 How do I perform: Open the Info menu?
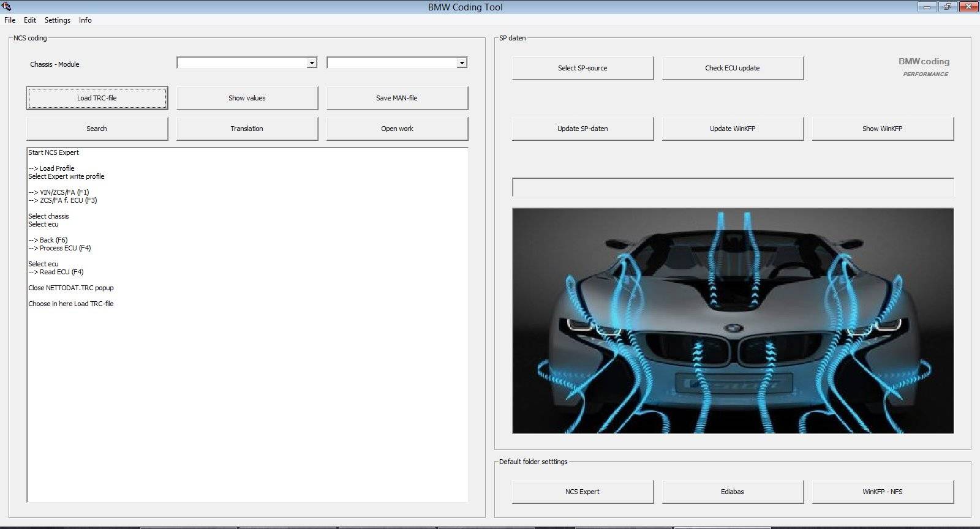(85, 20)
